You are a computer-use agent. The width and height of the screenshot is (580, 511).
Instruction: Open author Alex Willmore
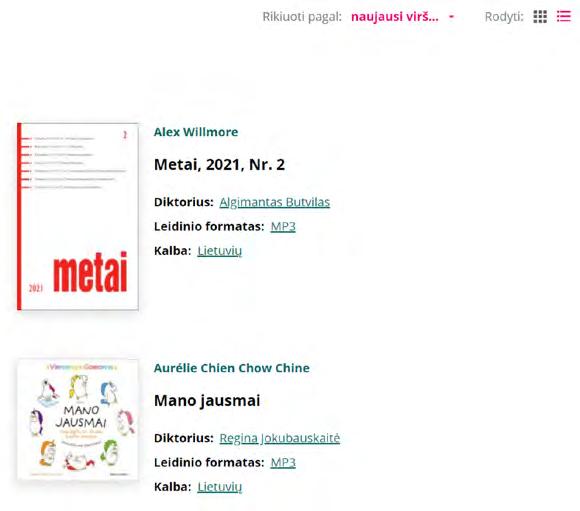(196, 132)
